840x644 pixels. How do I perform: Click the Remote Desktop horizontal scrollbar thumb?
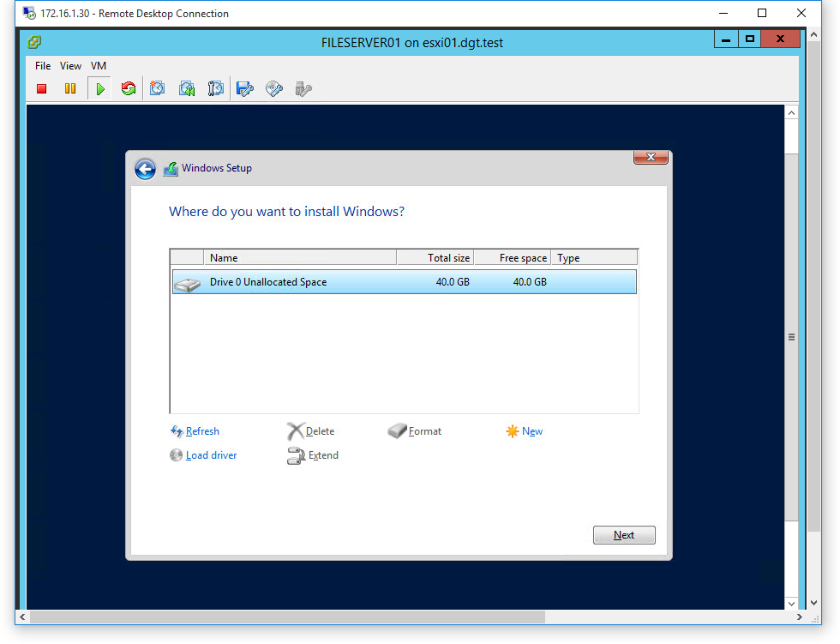coord(287,617)
